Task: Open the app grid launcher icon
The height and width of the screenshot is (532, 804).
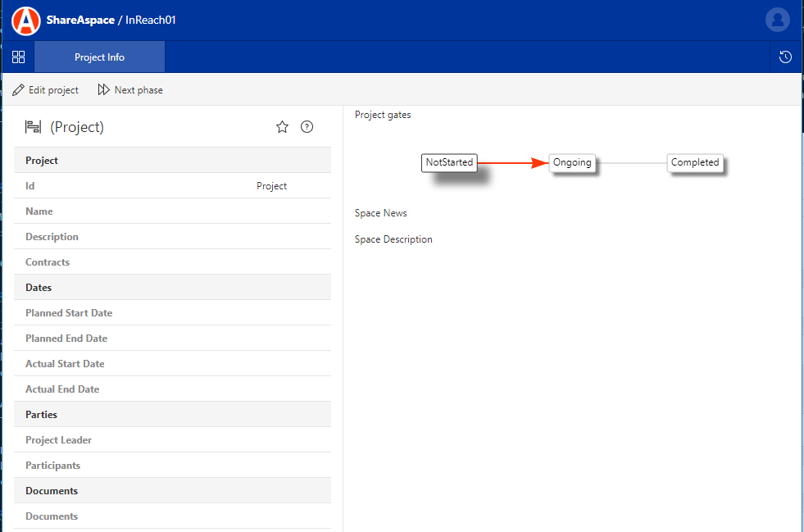Action: (x=18, y=57)
